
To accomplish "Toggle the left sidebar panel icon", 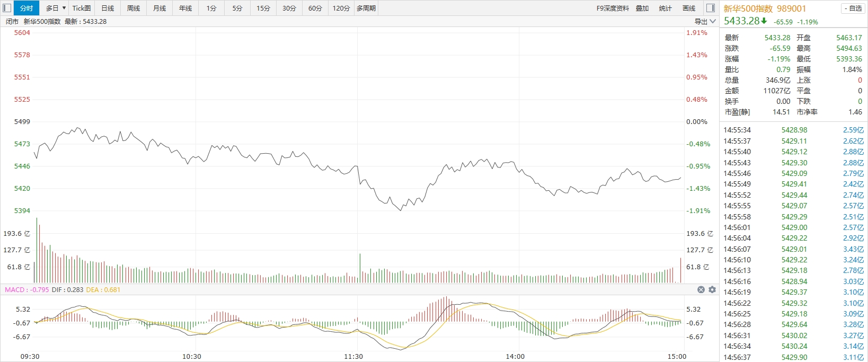I will pyautogui.click(x=7, y=8).
